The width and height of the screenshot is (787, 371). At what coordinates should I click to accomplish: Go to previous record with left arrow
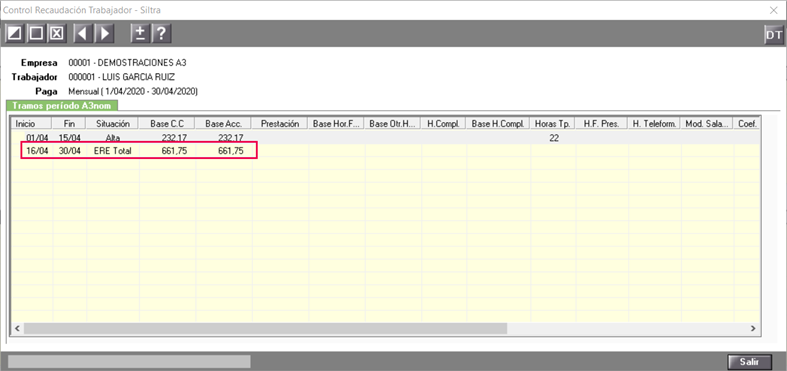point(83,34)
